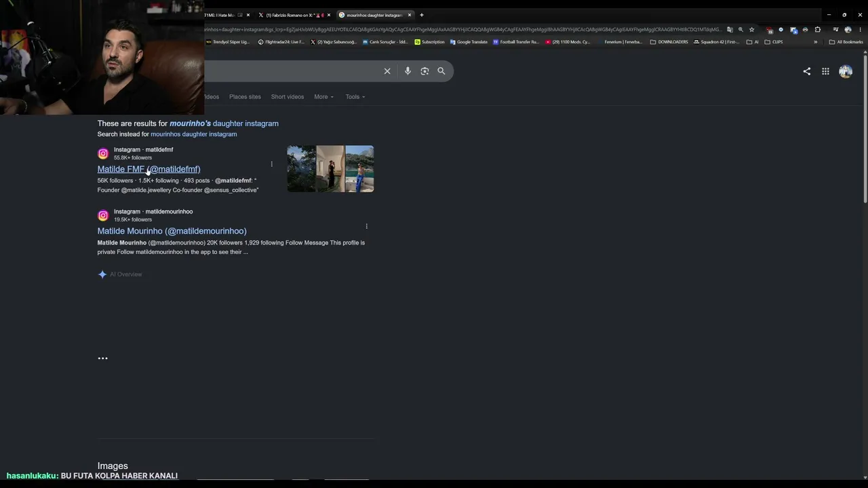868x488 pixels.
Task: Click the Instagram icon beside matildefmf
Action: pyautogui.click(x=103, y=154)
